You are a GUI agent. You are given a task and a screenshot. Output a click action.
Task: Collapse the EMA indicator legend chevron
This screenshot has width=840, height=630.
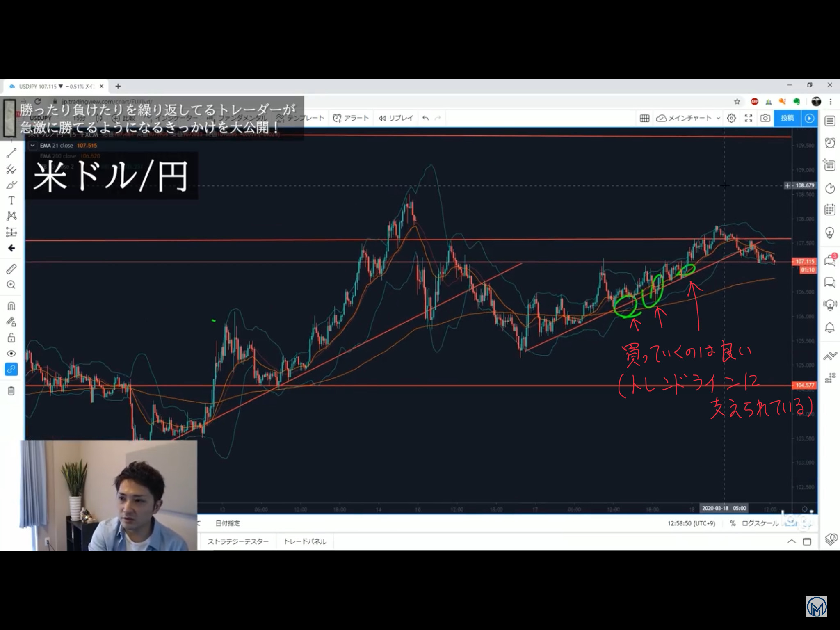coord(32,146)
